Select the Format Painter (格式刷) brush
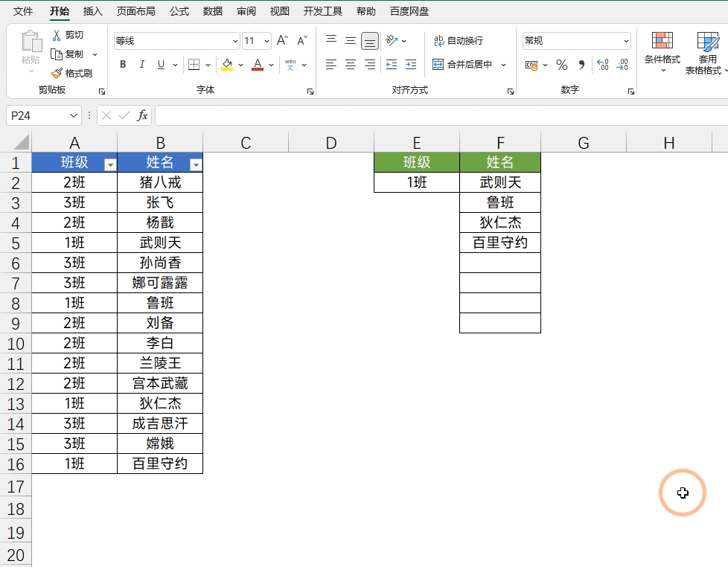The height and width of the screenshot is (567, 728). coord(57,74)
